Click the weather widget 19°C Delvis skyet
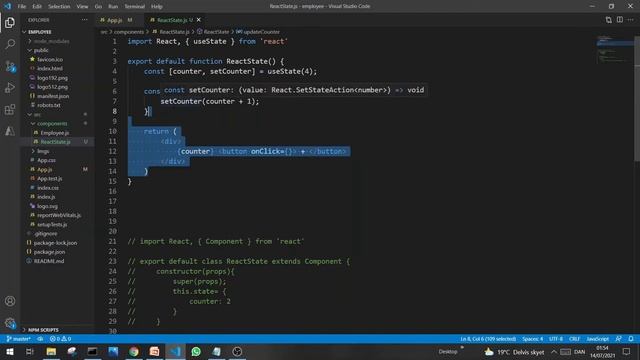Screen dimensions: 640x360 coord(514,351)
